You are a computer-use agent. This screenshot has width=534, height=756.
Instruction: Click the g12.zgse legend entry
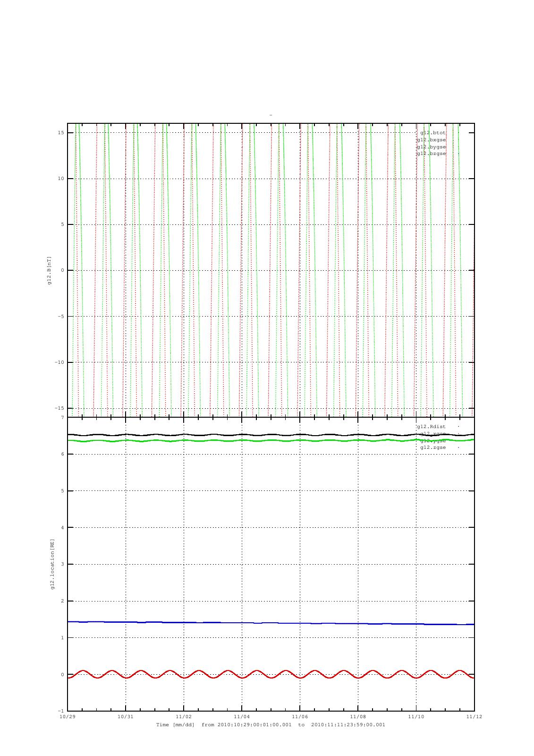click(432, 447)
